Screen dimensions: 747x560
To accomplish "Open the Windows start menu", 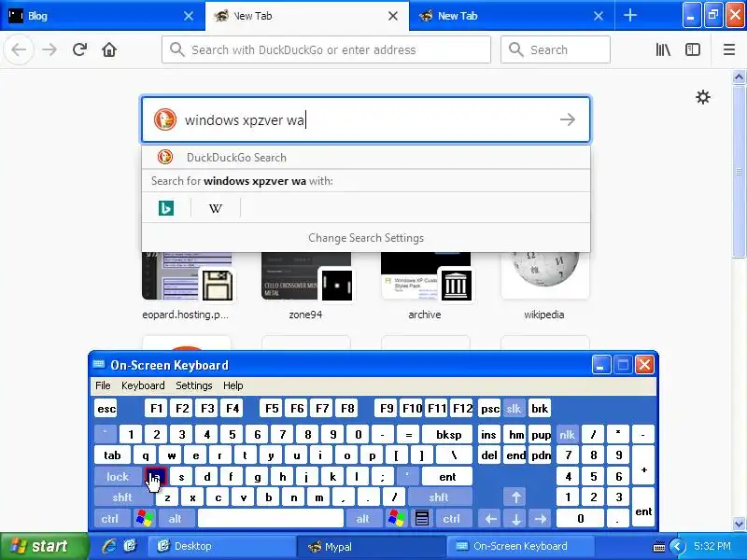I will click(x=44, y=546).
